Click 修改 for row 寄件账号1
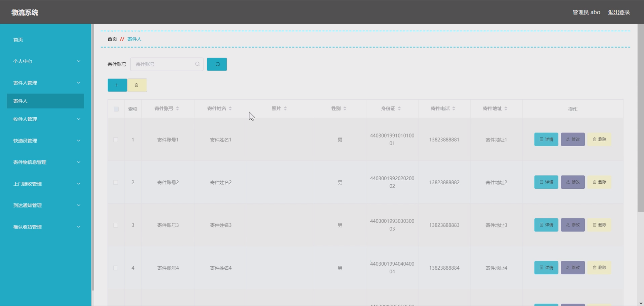The height and width of the screenshot is (306, 644). [573, 140]
